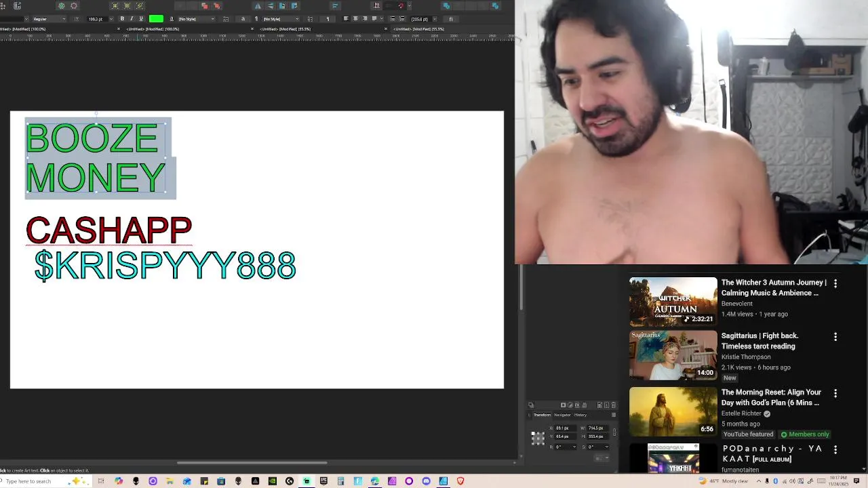The image size is (868, 488).
Task: Toggle the aspect ratio lock in Transform
Action: pyautogui.click(x=614, y=432)
